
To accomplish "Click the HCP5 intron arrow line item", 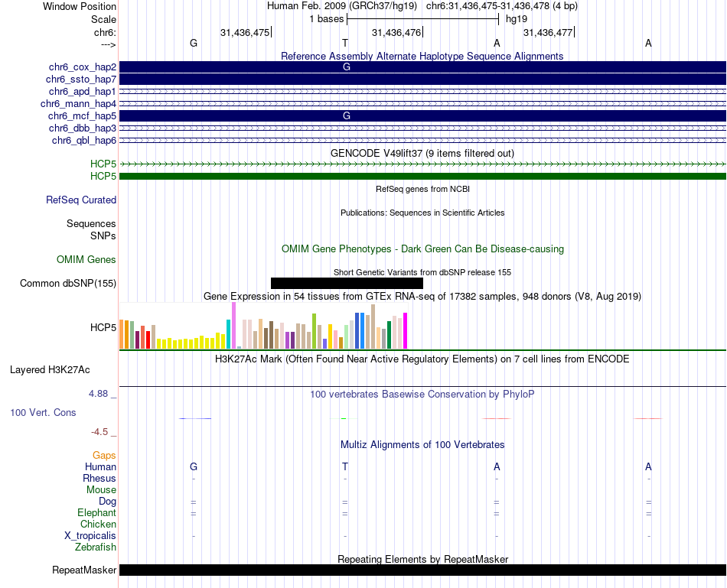I will [423, 164].
